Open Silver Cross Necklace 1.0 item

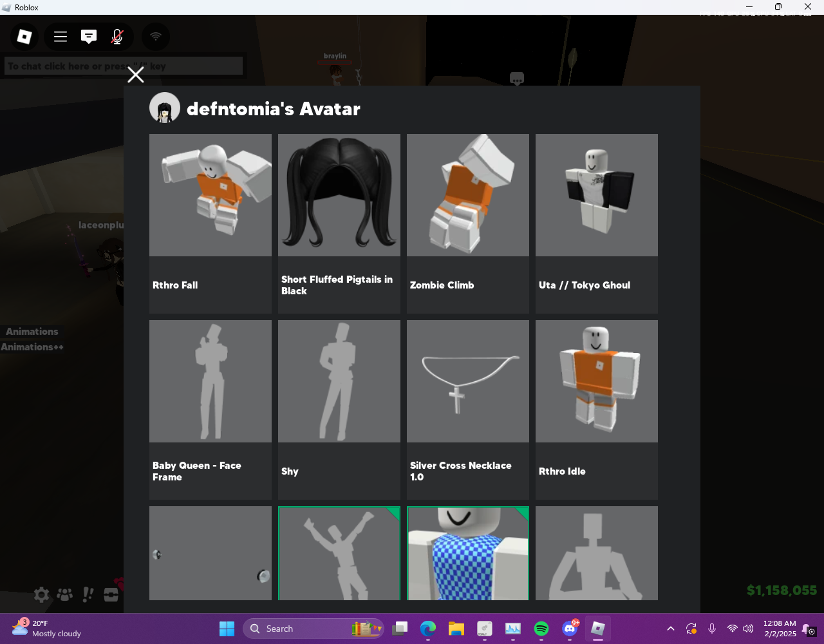pyautogui.click(x=468, y=410)
